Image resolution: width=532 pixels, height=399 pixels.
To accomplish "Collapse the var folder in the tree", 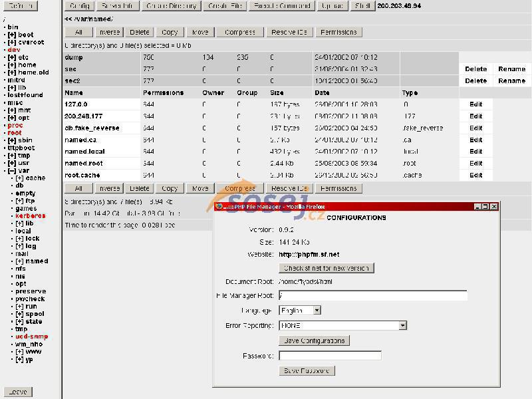I will [12, 171].
